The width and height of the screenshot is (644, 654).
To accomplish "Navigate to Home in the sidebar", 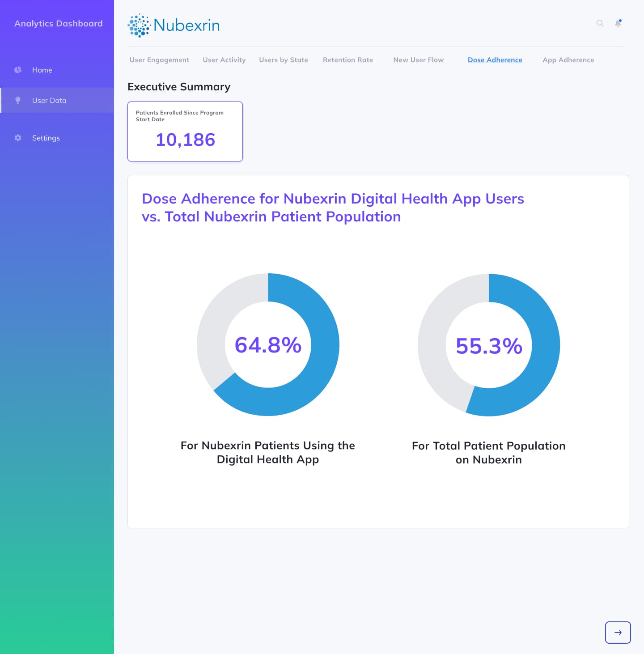I will point(42,70).
